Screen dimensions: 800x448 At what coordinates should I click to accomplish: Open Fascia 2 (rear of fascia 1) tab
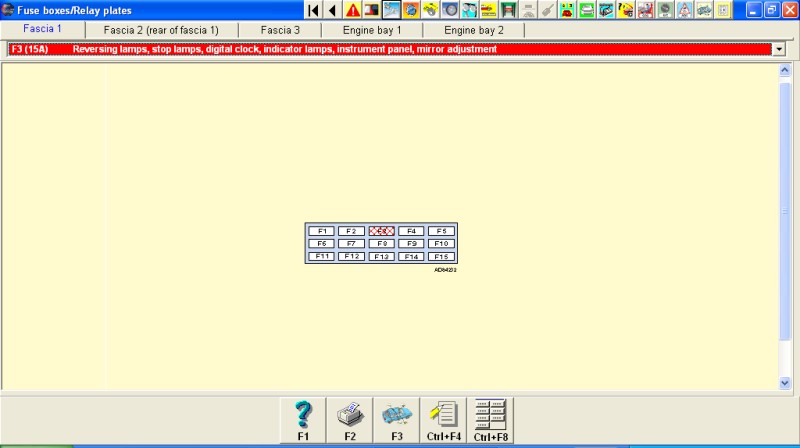tap(161, 30)
